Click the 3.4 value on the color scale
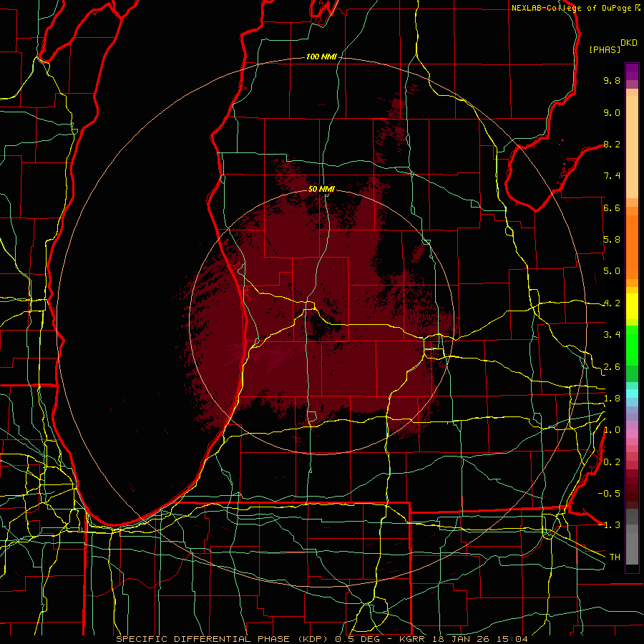The width and height of the screenshot is (644, 644). pos(612,335)
